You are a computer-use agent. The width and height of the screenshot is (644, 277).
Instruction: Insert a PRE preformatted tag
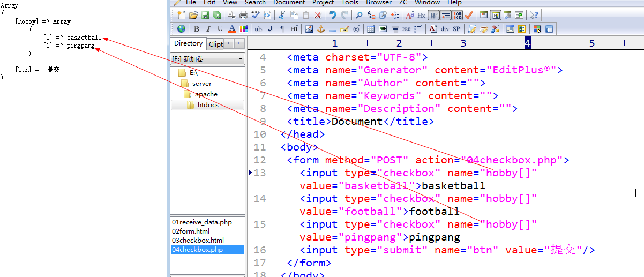point(407,29)
